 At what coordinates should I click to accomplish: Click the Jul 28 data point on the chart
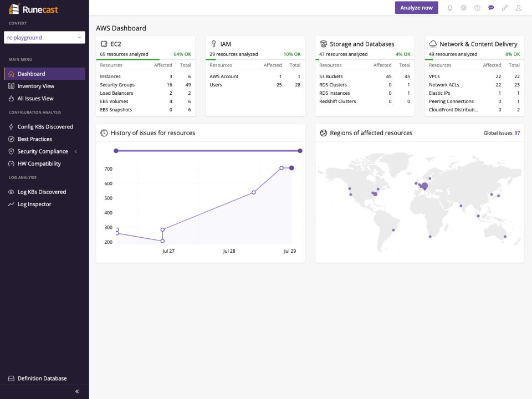[x=253, y=192]
